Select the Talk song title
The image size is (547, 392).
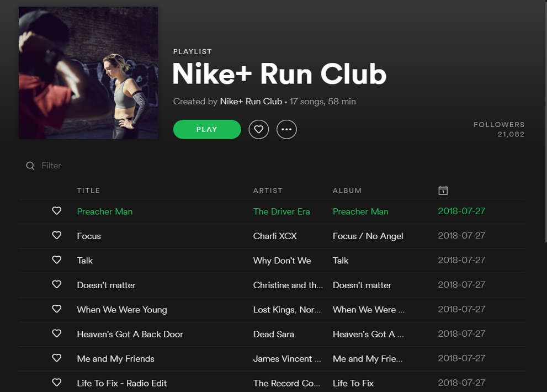coord(85,261)
